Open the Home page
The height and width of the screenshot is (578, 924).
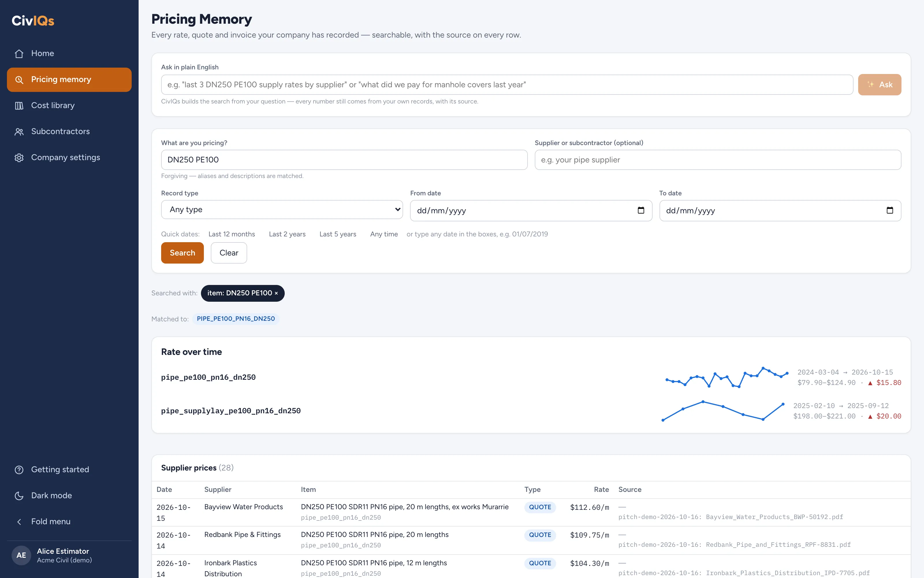pos(69,53)
